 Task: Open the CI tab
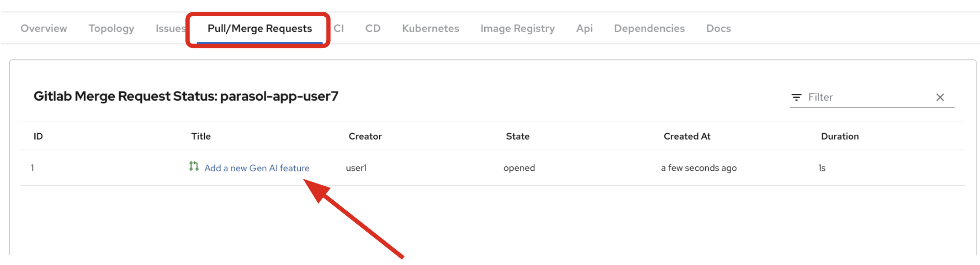(x=339, y=29)
